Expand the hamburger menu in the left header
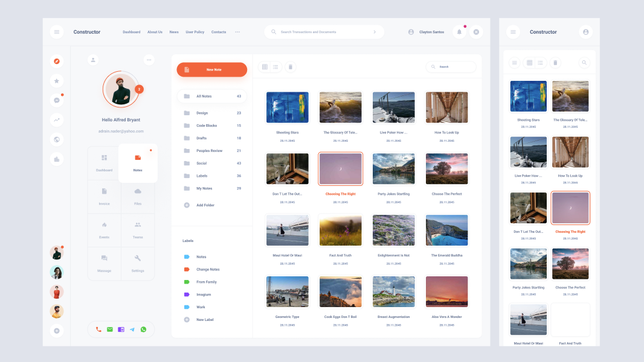The height and width of the screenshot is (362, 644). pyautogui.click(x=56, y=31)
